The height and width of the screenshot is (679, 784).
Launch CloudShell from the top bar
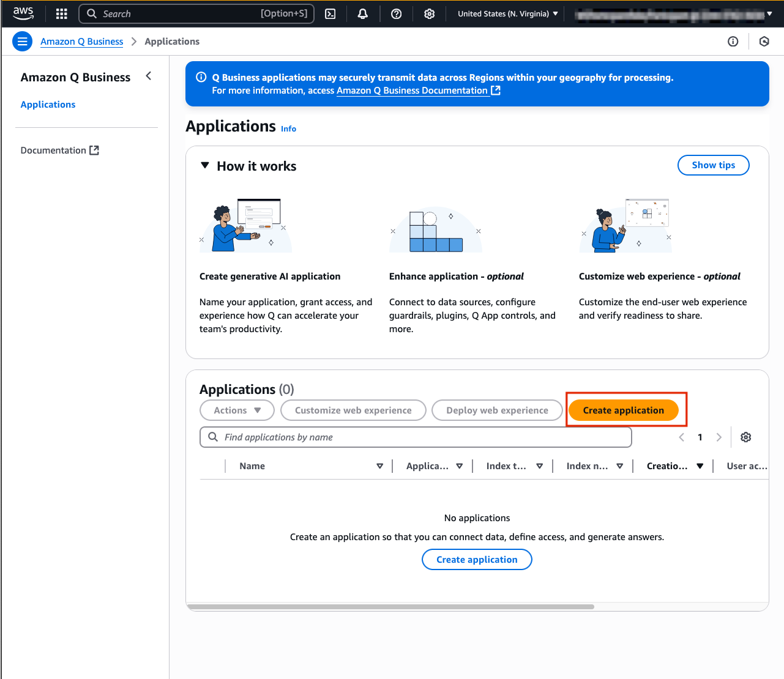330,13
